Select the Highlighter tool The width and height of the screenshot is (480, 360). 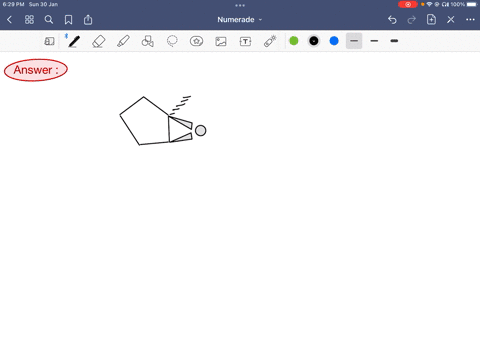click(x=123, y=41)
